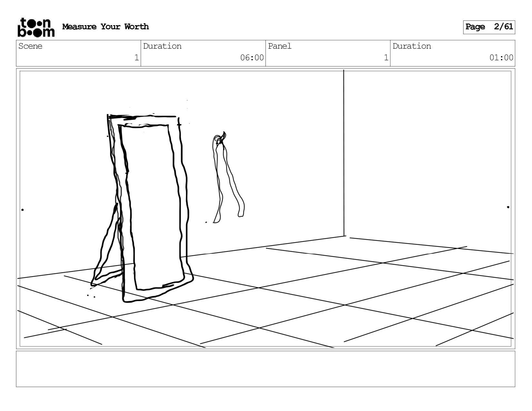Select the scene number value '1'
The image size is (532, 411).
pos(136,58)
